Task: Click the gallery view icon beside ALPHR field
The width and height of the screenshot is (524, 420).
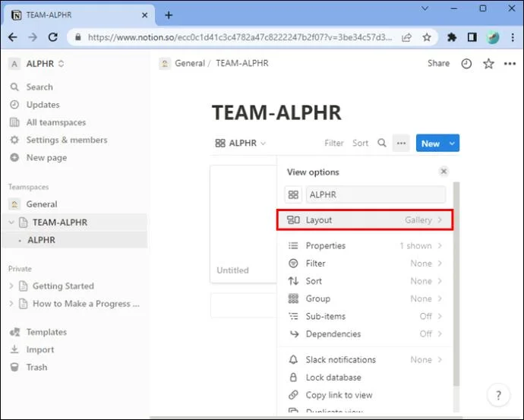Action: click(x=293, y=194)
